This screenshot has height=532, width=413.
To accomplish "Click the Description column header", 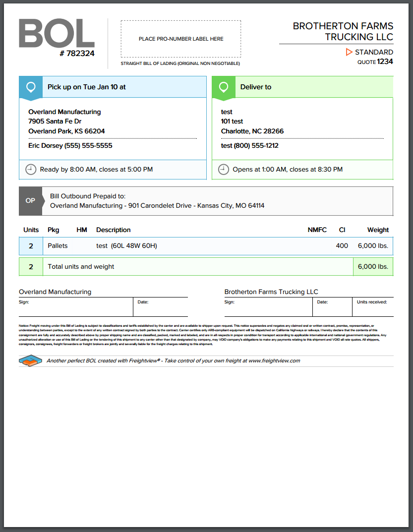I will tap(114, 230).
